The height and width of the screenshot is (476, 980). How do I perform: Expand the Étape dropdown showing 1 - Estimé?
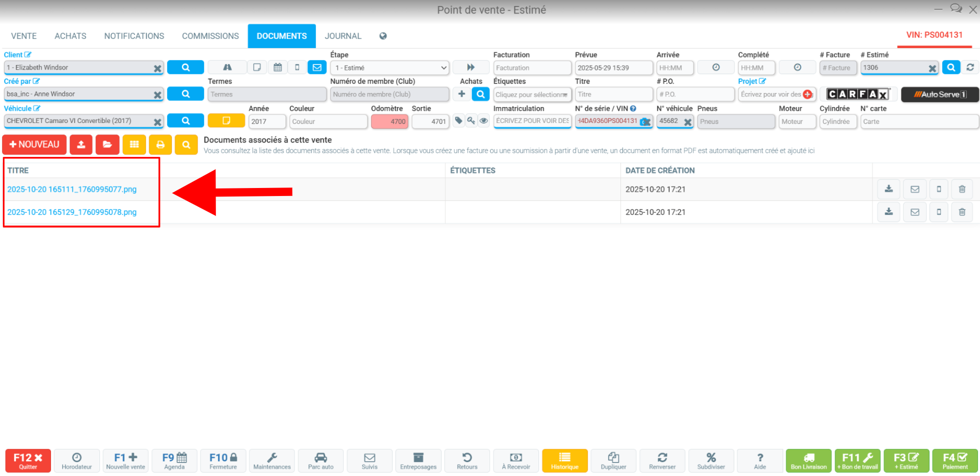coord(389,67)
